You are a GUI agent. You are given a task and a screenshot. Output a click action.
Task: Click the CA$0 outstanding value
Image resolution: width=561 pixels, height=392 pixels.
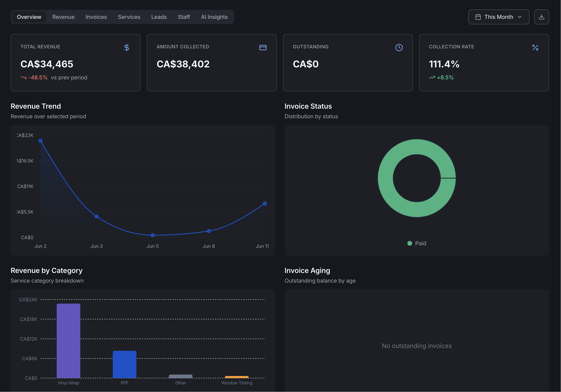point(306,64)
